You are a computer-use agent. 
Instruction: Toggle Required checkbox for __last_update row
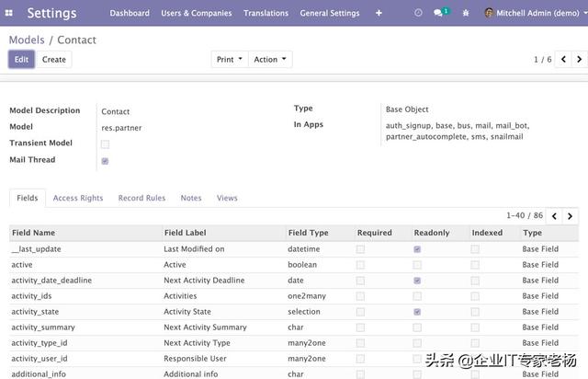point(360,249)
